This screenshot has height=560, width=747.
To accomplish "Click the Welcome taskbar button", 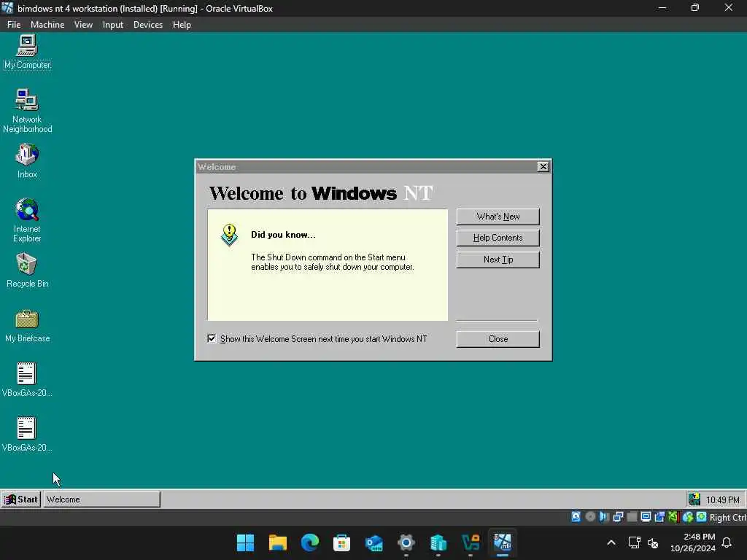I will point(102,499).
